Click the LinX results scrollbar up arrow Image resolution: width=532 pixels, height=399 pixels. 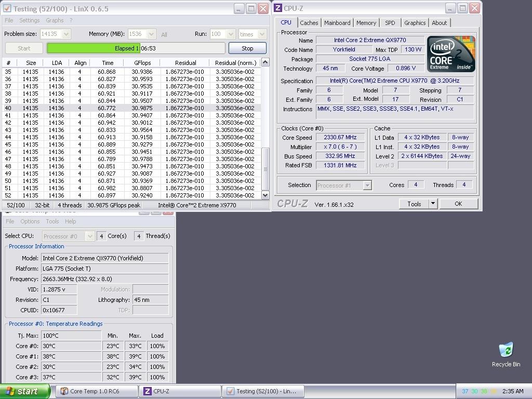pyautogui.click(x=265, y=62)
